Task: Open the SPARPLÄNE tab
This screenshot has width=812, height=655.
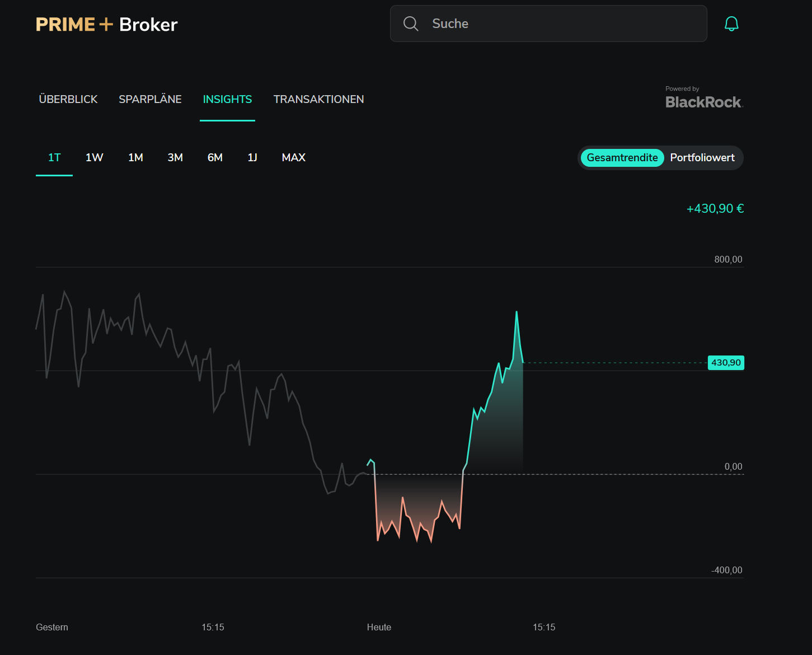Action: coord(150,99)
